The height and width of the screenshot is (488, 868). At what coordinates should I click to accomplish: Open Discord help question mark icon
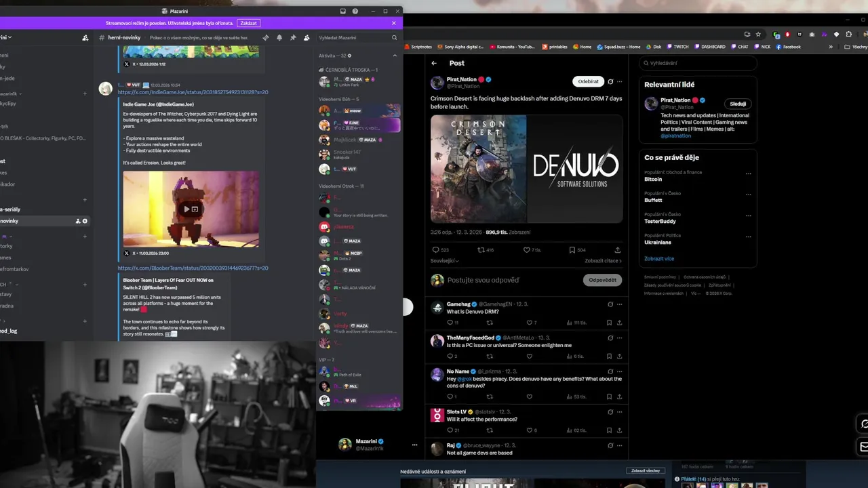[x=355, y=12]
